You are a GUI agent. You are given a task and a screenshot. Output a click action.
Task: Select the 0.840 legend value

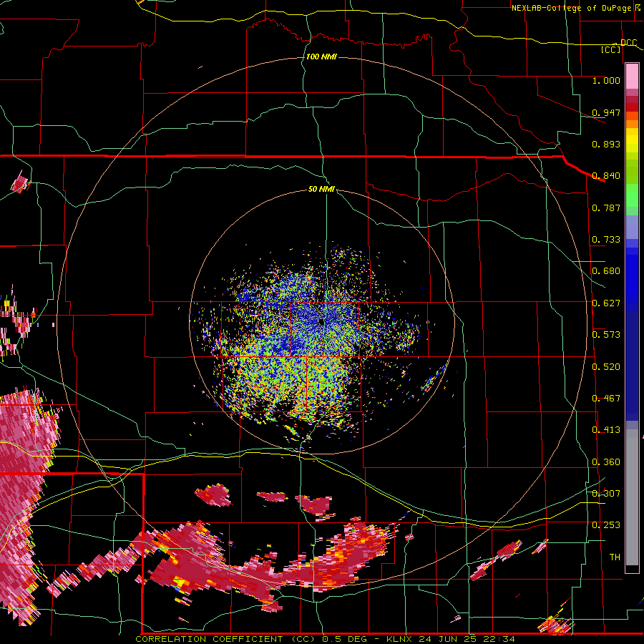click(x=606, y=176)
